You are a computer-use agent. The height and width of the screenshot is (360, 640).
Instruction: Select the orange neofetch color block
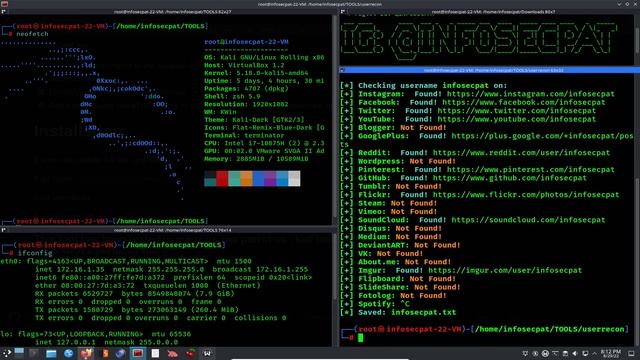pos(246,179)
